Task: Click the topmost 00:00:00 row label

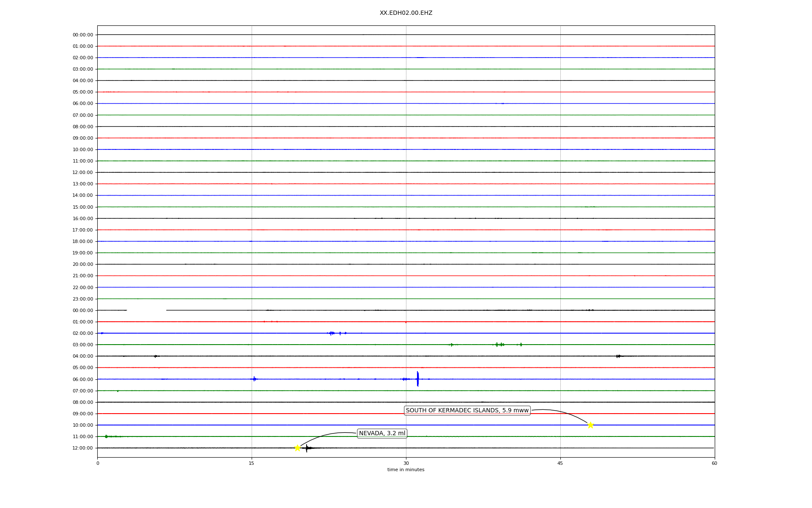Action: pos(83,35)
